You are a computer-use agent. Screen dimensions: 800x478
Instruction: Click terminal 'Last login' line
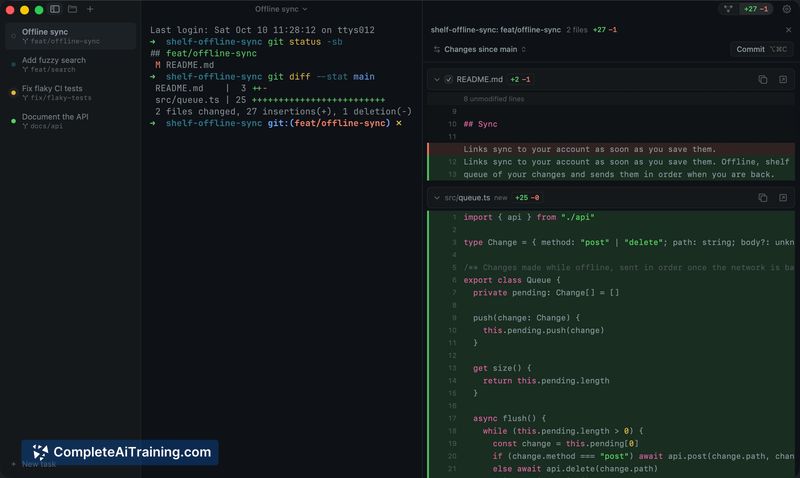(262, 30)
